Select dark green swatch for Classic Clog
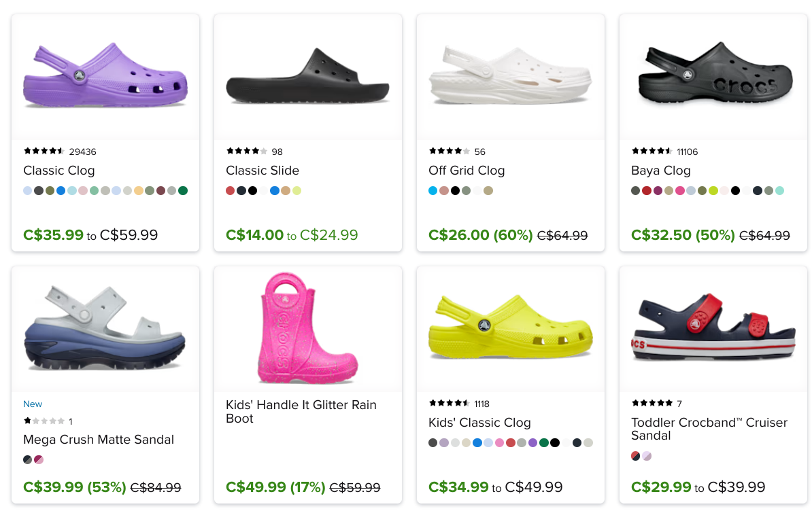Viewport: 812px width, 511px height. (183, 191)
